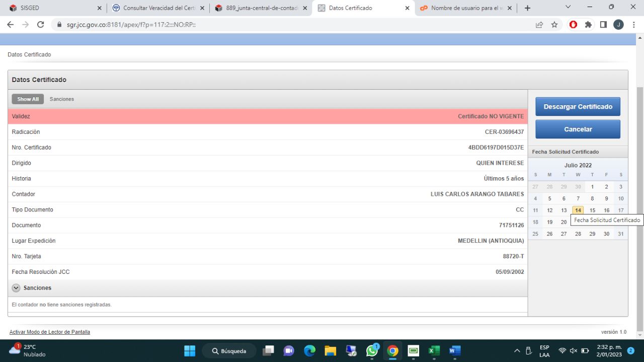This screenshot has height=362, width=644.
Task: Open the Share this page icon
Action: pos(539,25)
